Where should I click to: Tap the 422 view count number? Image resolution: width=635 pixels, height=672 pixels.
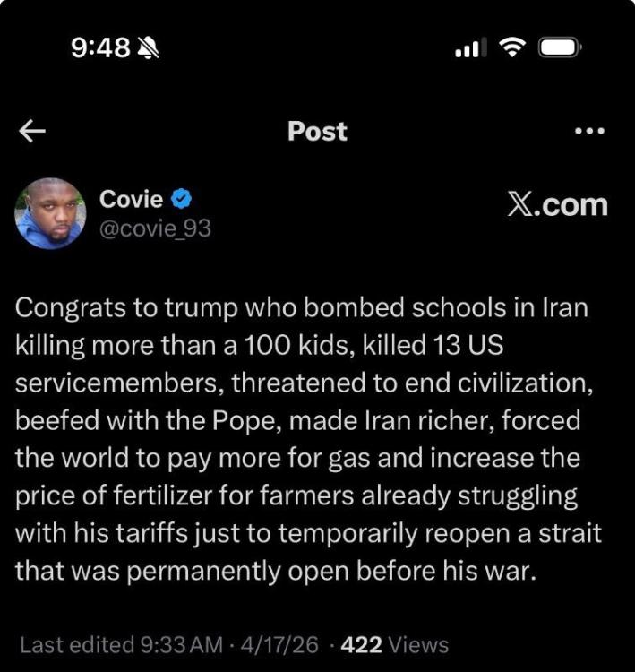click(362, 644)
